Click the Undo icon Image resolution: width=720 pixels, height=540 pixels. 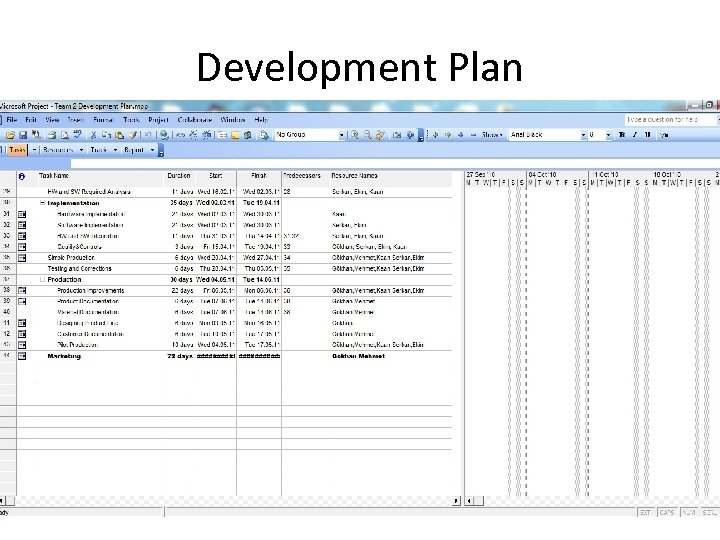pos(148,135)
